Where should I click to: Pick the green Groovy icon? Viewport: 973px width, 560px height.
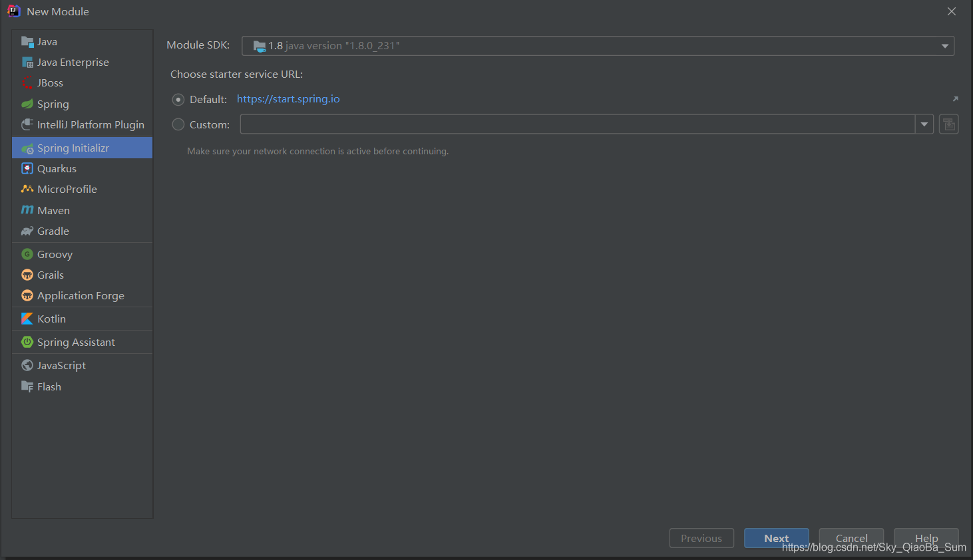27,255
